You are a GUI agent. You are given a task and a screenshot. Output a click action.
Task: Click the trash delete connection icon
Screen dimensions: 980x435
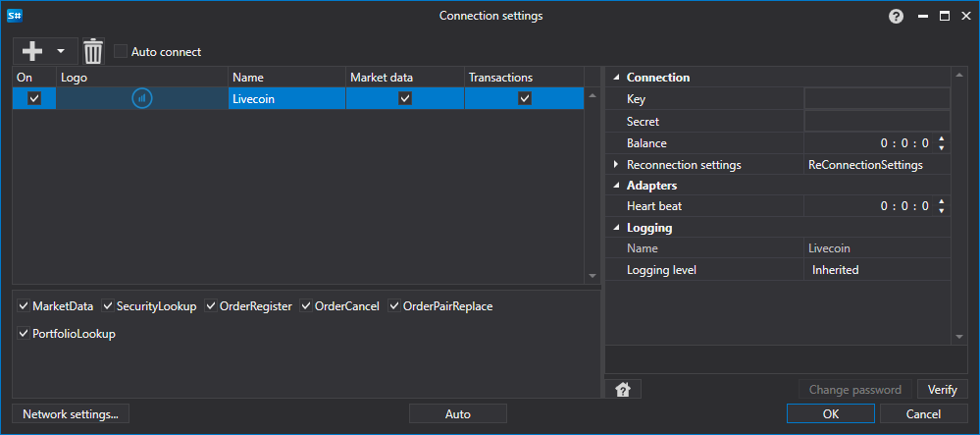[x=93, y=51]
